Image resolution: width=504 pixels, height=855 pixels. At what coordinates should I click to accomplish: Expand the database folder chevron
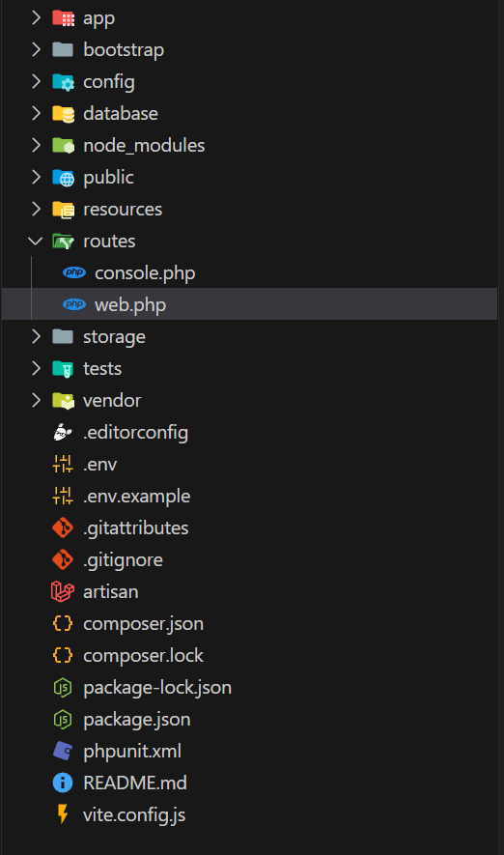[36, 113]
